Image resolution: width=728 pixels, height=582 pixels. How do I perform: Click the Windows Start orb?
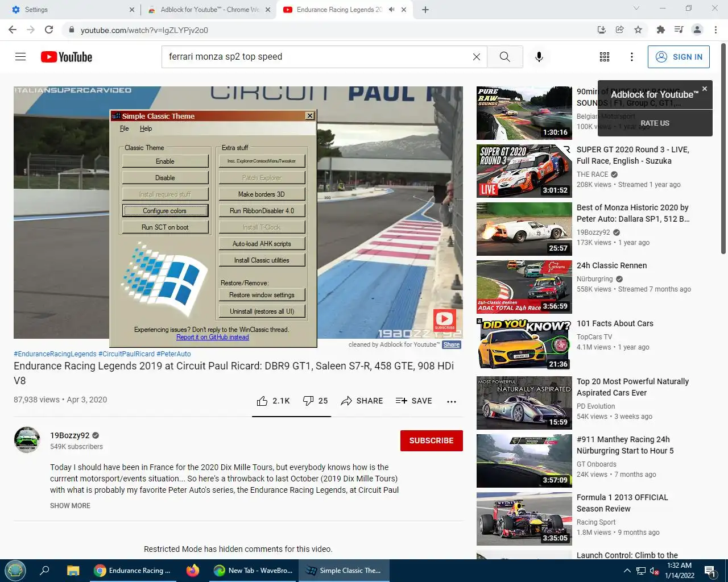15,571
